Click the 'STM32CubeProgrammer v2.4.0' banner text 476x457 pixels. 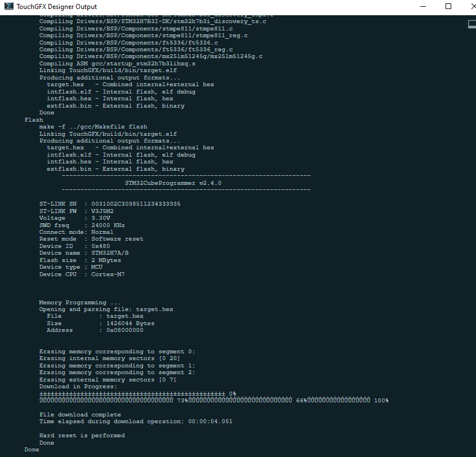(173, 183)
